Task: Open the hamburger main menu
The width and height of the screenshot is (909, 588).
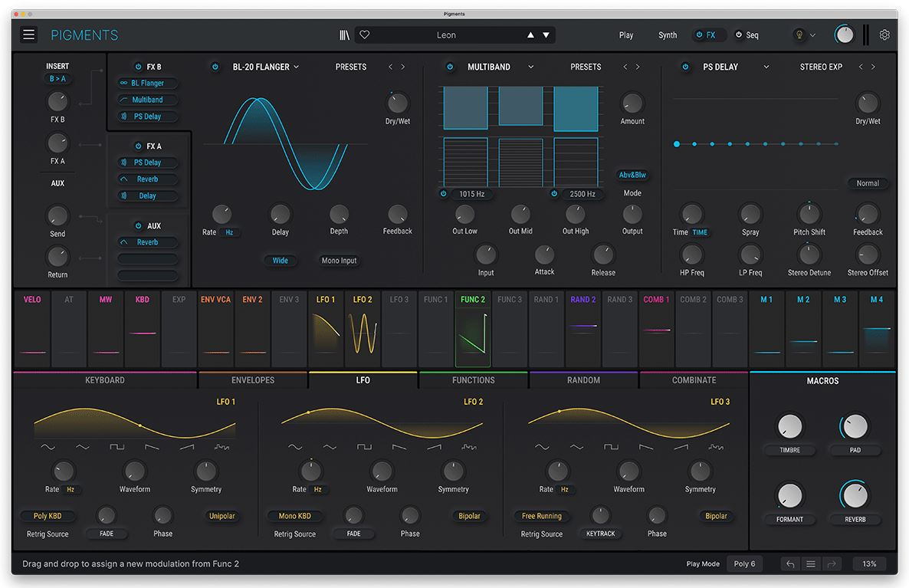Action: click(28, 34)
